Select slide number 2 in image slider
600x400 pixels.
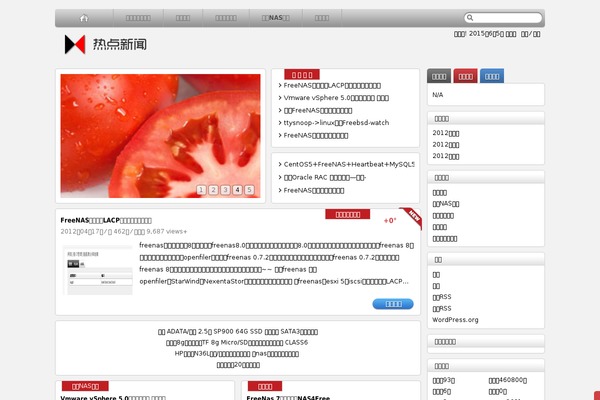(214, 189)
